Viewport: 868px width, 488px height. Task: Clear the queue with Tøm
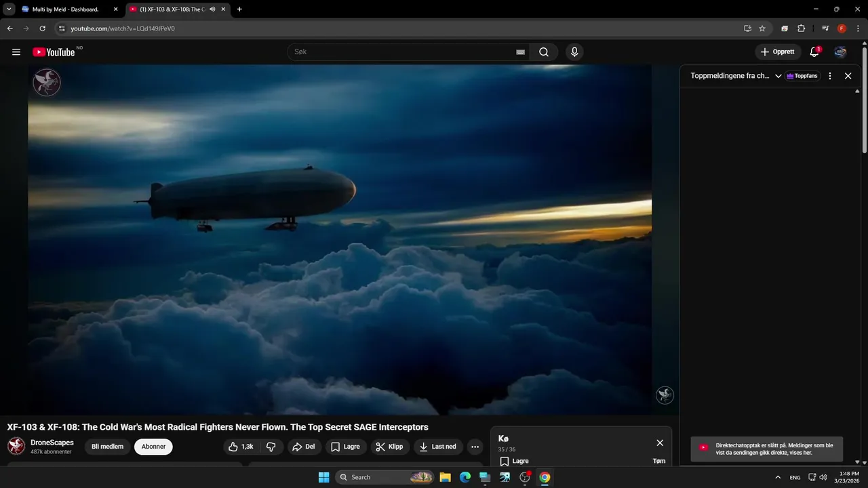(659, 461)
